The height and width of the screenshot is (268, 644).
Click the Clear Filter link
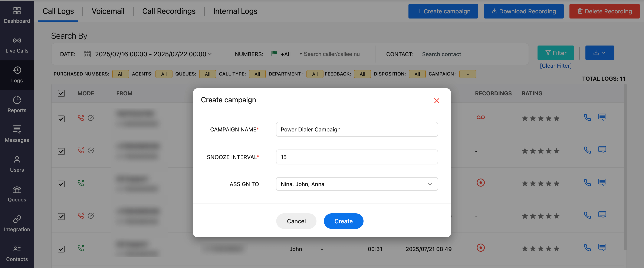[x=555, y=66]
